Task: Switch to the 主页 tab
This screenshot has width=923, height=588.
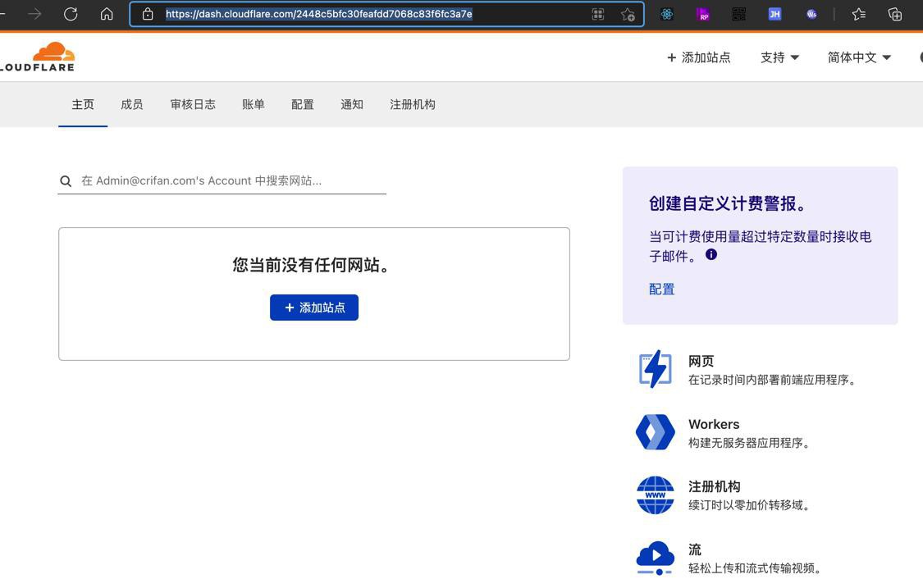Action: pos(83,104)
